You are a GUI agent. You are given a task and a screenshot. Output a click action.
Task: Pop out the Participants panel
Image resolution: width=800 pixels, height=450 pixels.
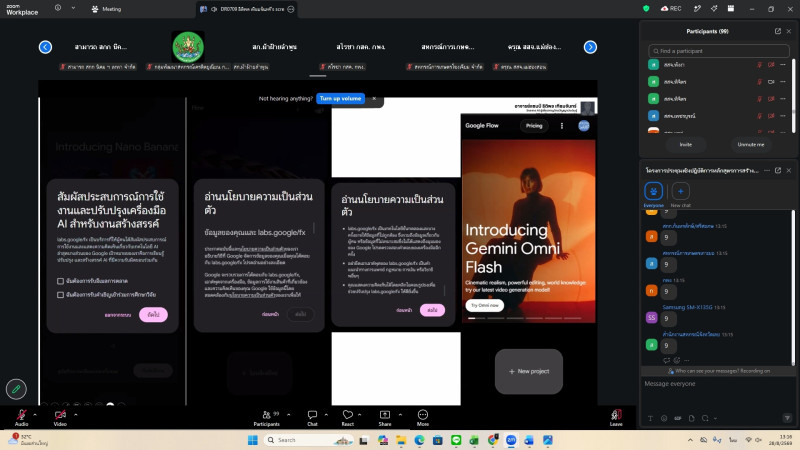click(778, 31)
